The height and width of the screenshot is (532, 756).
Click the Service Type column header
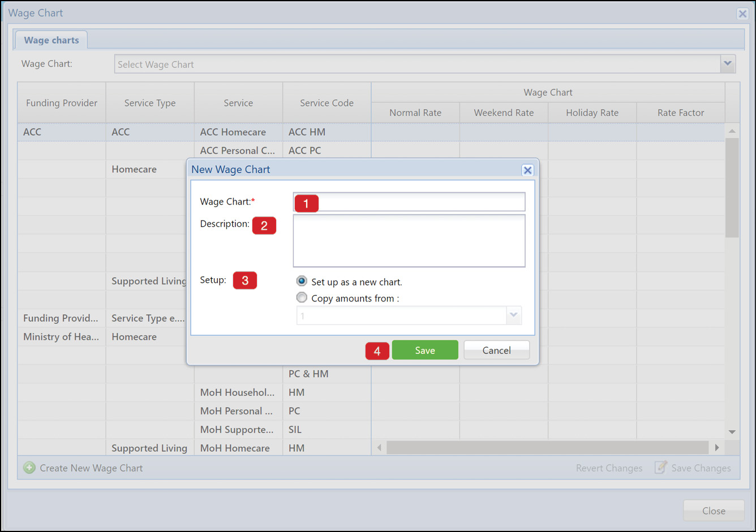pos(150,103)
